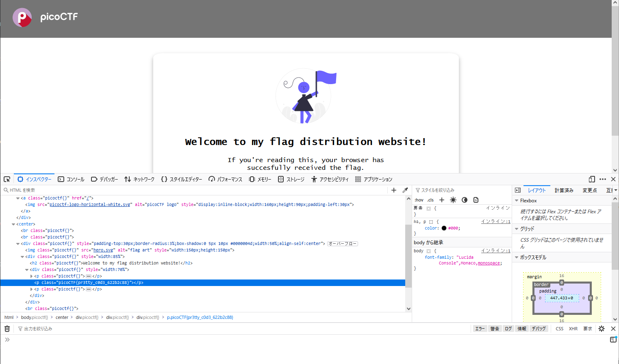This screenshot has height=364, width=619.
Task: Open the ストレージ tab
Action: click(291, 179)
